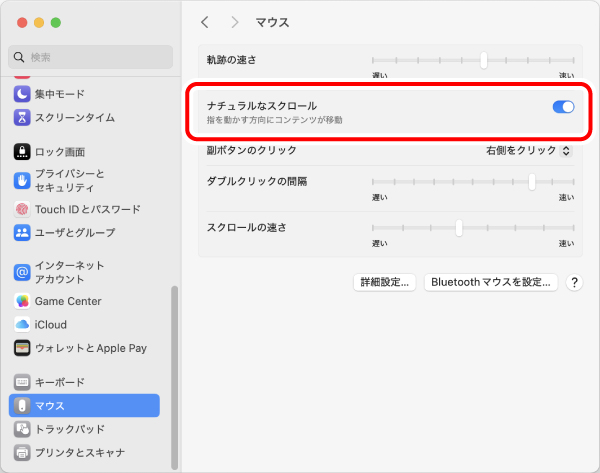This screenshot has width=600, height=473.
Task: Open Printers & Scanners (プリンタとスキャナ) pane
Action: coord(80,452)
